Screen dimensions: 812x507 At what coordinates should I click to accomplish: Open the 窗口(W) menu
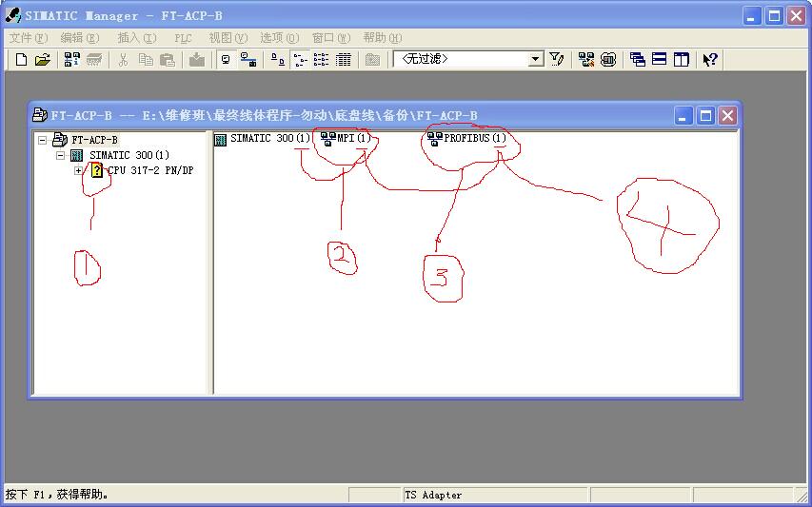pos(331,38)
